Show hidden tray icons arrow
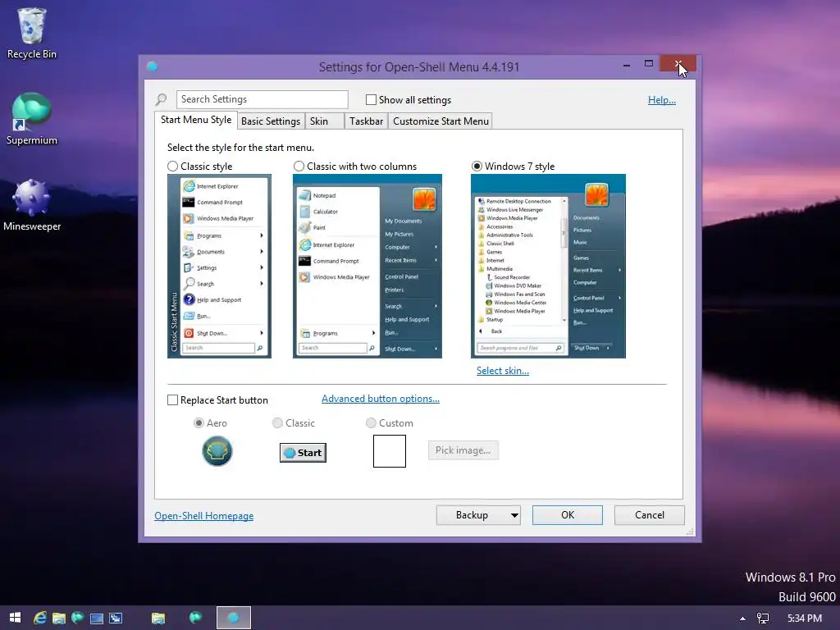 tap(742, 619)
